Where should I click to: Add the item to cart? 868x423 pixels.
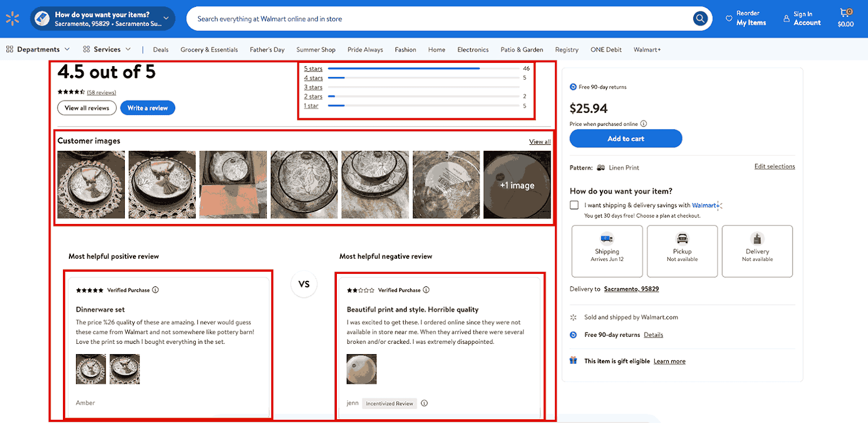[626, 138]
